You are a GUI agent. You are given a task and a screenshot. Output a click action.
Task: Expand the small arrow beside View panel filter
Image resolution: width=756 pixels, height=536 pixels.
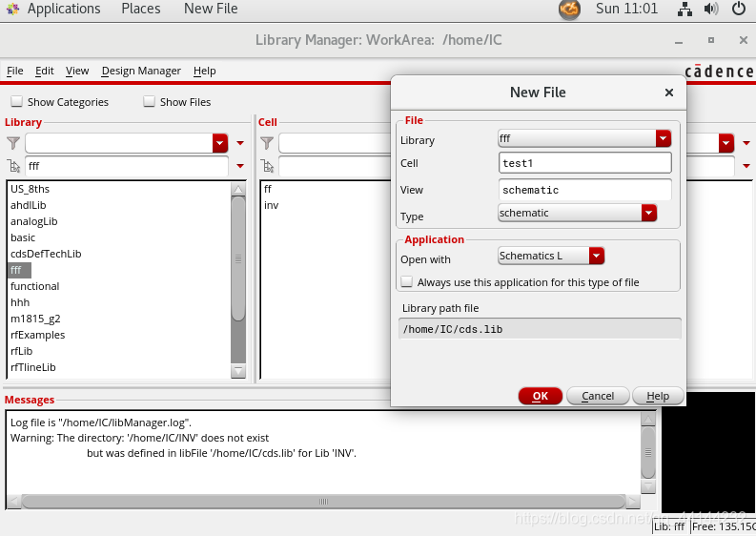pyautogui.click(x=746, y=143)
